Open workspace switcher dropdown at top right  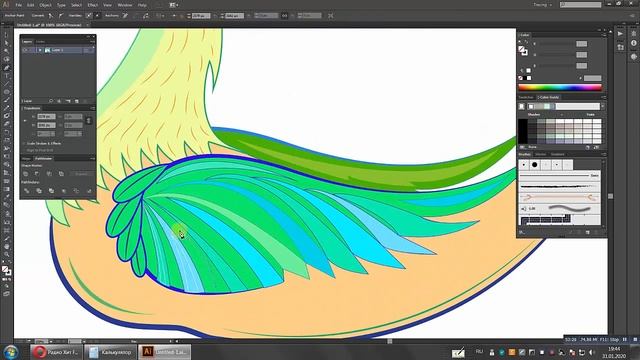(542, 5)
